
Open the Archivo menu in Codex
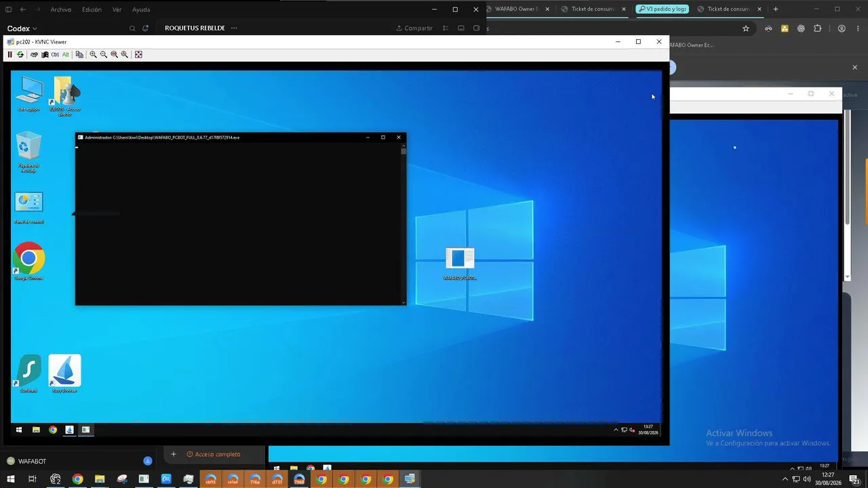point(61,9)
